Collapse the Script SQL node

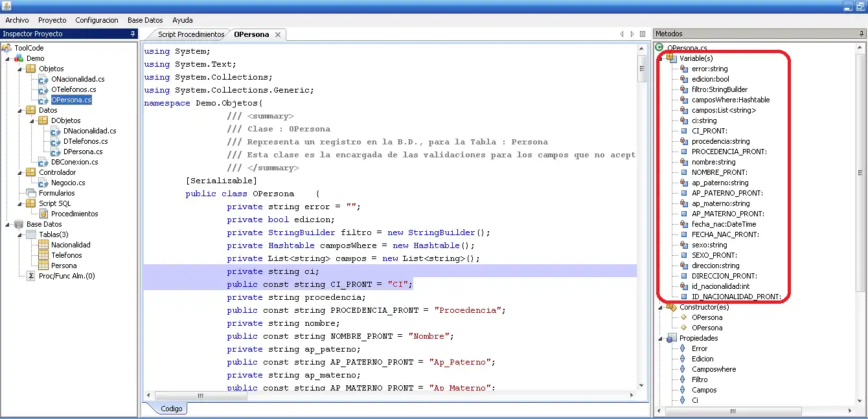coord(21,203)
